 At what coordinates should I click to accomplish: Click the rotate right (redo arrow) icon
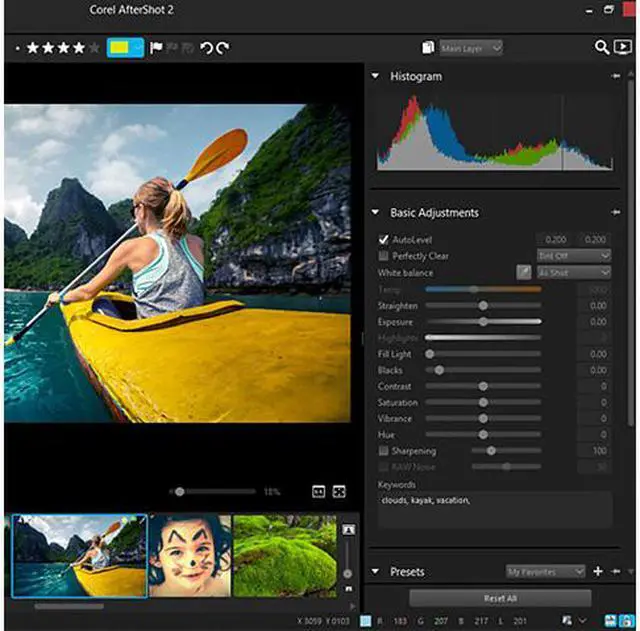(222, 48)
